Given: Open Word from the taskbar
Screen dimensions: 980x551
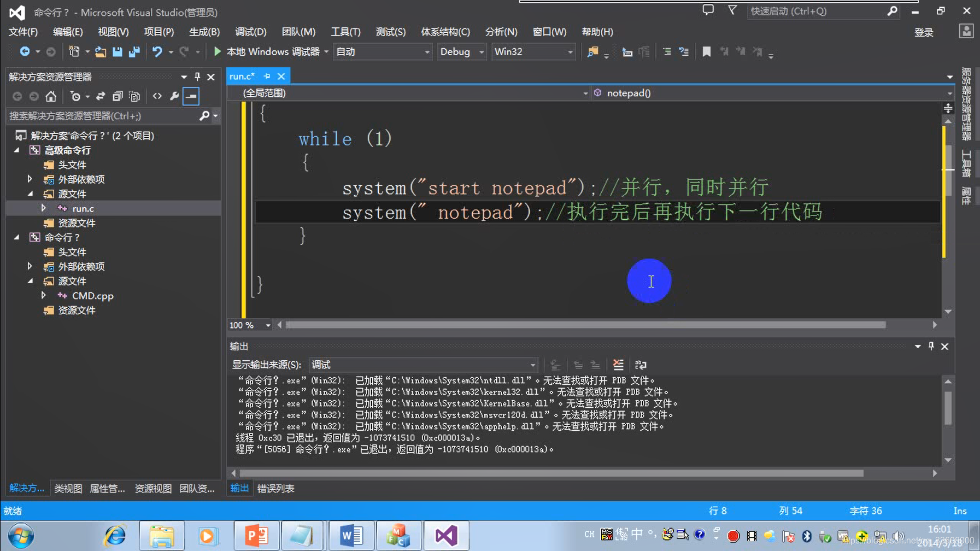Looking at the screenshot, I should (351, 536).
